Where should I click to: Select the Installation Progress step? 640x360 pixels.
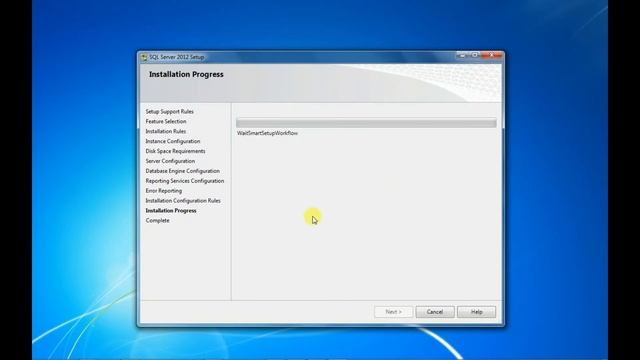click(x=171, y=211)
